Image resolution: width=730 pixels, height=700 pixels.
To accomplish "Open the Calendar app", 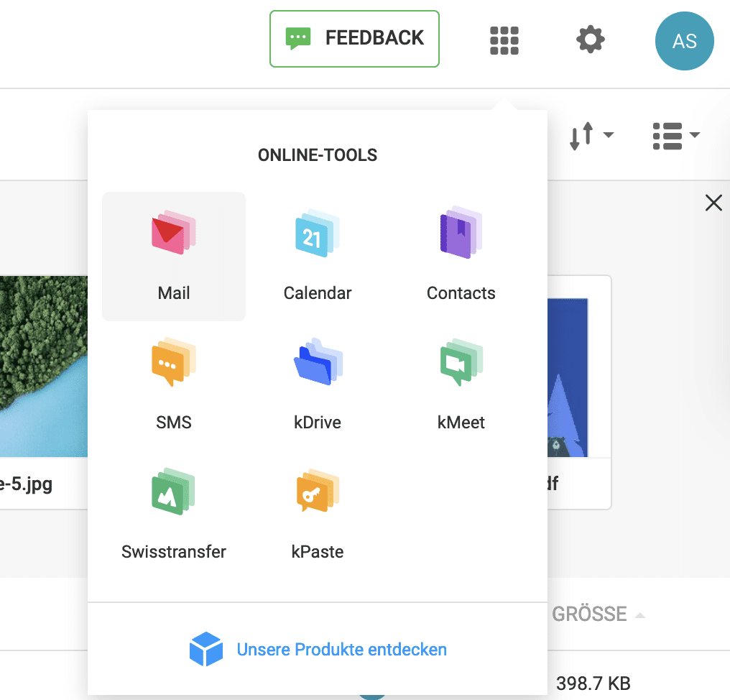I will click(x=318, y=256).
